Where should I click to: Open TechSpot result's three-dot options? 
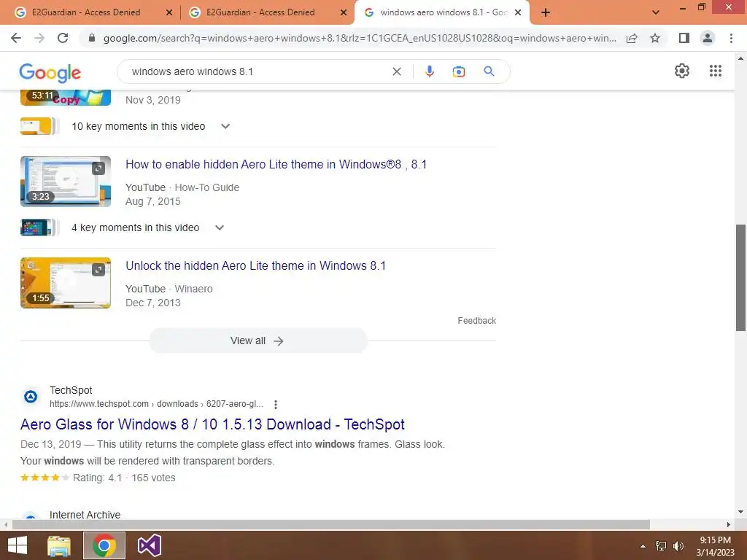tap(275, 404)
